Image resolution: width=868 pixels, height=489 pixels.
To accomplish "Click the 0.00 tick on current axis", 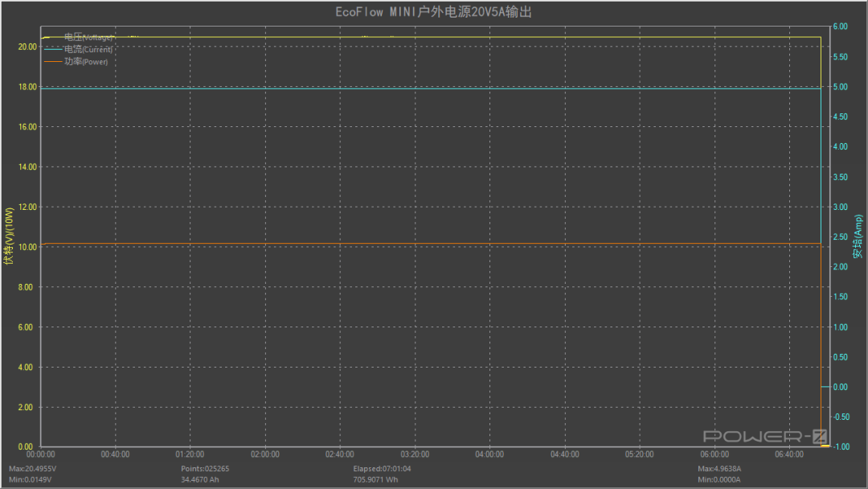I will [x=841, y=387].
